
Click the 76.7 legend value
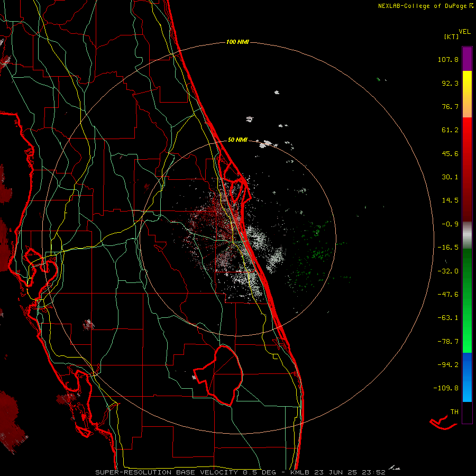450,106
